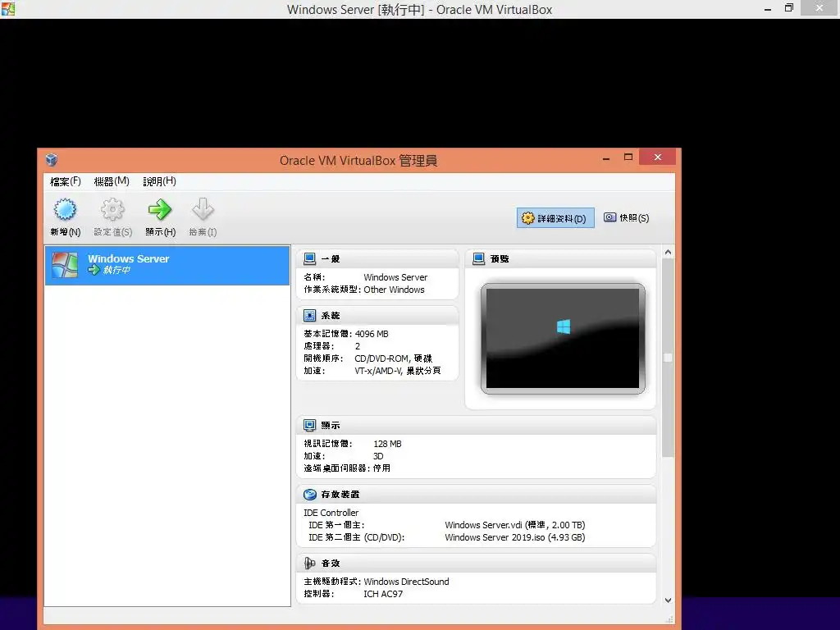Minimize the outer Windows Server VM window

pyautogui.click(x=768, y=8)
